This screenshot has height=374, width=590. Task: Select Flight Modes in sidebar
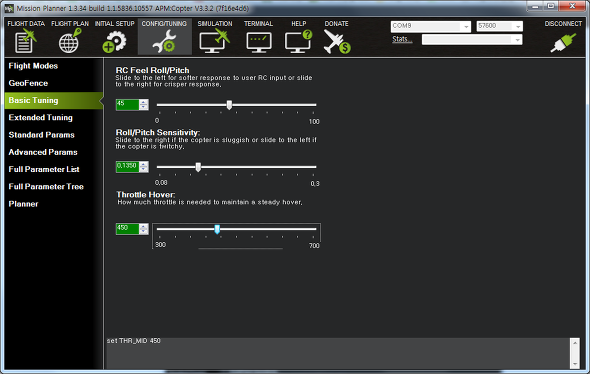[33, 66]
